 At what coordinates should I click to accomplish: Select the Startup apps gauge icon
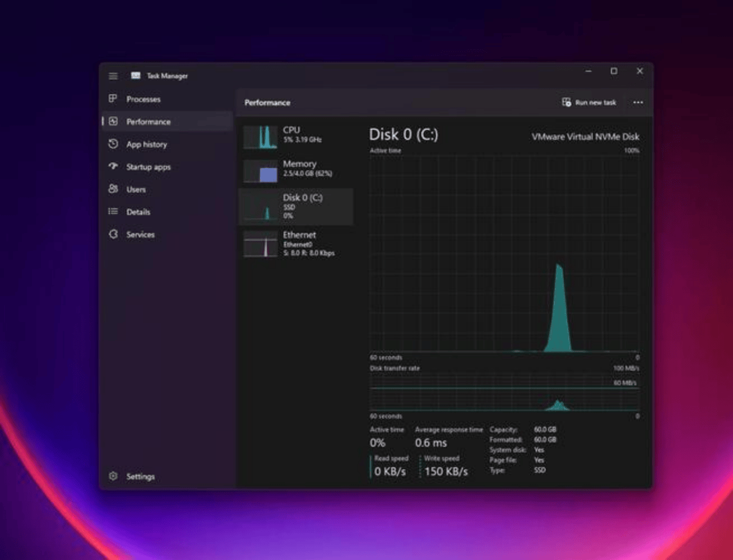113,166
